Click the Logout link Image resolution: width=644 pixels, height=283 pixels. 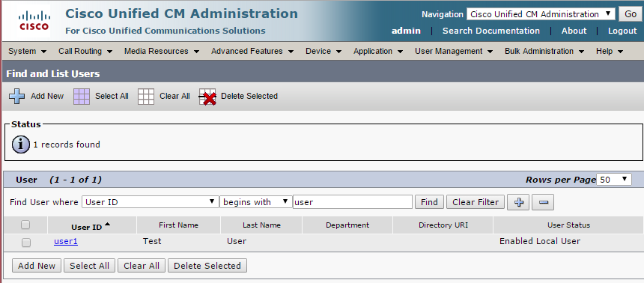(622, 31)
